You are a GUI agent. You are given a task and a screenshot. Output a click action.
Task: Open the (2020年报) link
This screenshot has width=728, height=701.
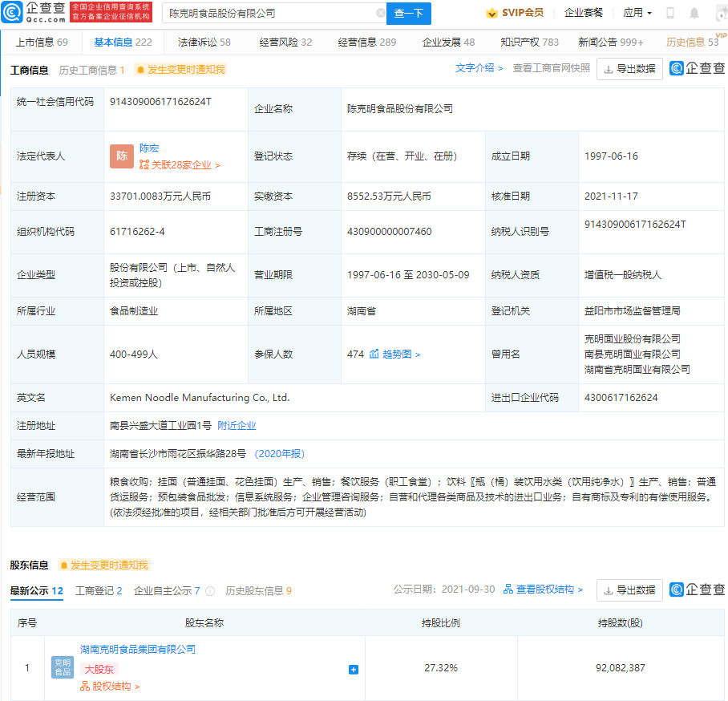click(280, 454)
